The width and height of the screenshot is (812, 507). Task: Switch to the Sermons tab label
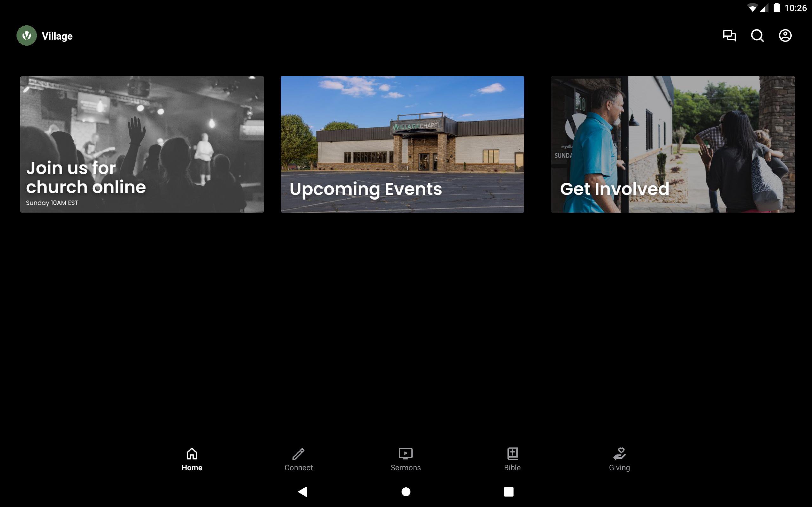(x=405, y=467)
